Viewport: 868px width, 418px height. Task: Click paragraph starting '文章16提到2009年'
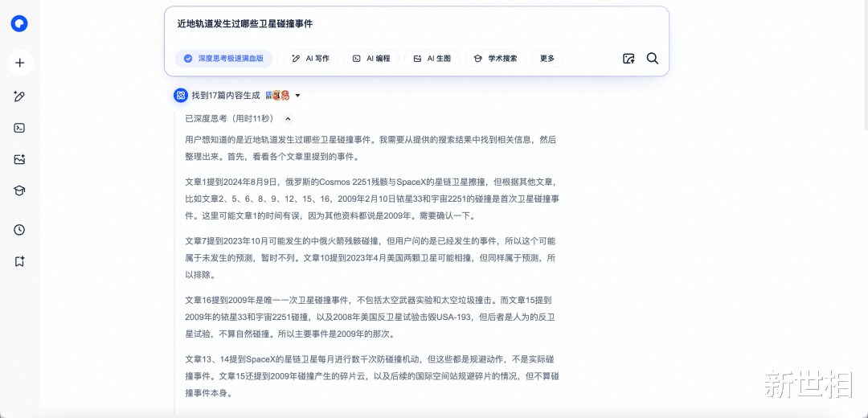pyautogui.click(x=371, y=318)
